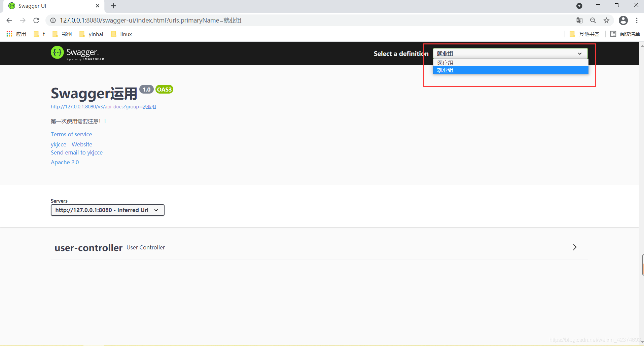This screenshot has width=644, height=346.
Task: Open the api-docs group URL link
Action: [103, 107]
